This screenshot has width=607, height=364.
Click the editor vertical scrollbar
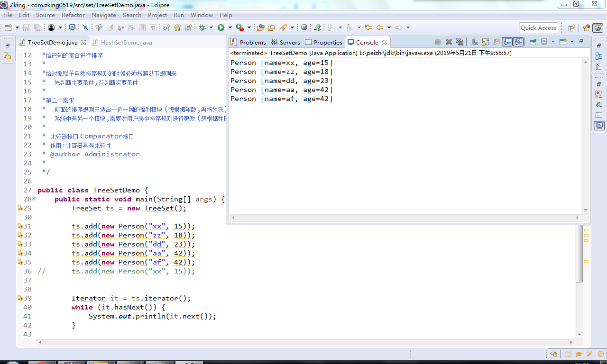[x=579, y=254]
